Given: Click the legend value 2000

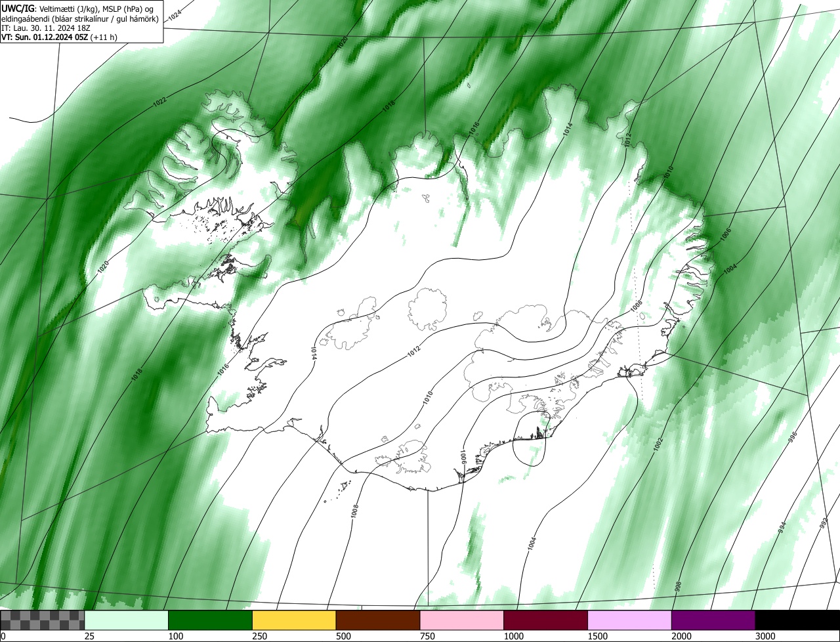Looking at the screenshot, I should click(681, 636).
